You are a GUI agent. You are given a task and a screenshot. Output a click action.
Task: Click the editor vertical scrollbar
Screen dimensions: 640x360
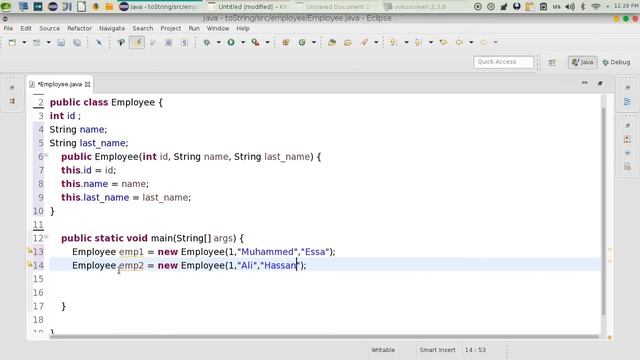click(604, 211)
